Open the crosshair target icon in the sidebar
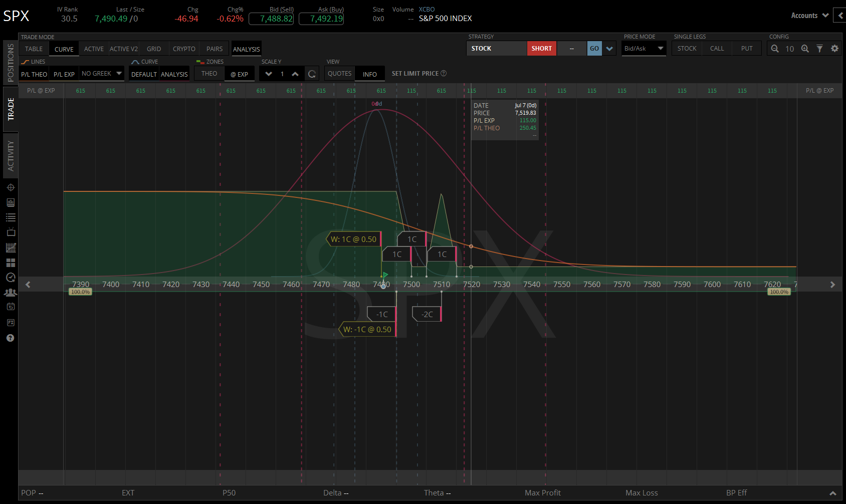The image size is (846, 504). click(x=11, y=187)
